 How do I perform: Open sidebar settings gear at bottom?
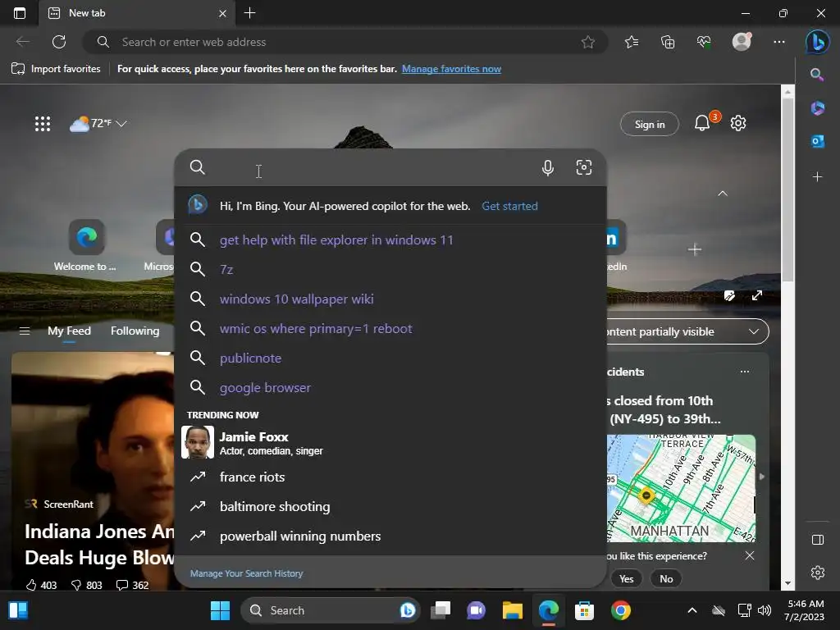[x=818, y=573]
